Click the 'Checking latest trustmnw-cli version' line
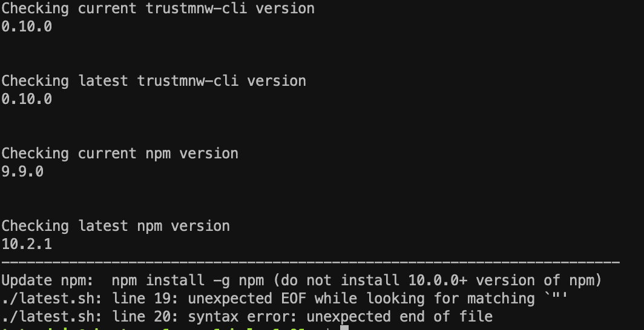Screen dimensions: 644x330 pyautogui.click(x=154, y=81)
